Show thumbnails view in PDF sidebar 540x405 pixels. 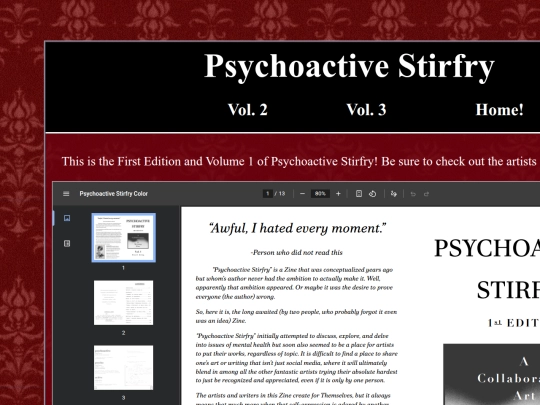(x=67, y=218)
